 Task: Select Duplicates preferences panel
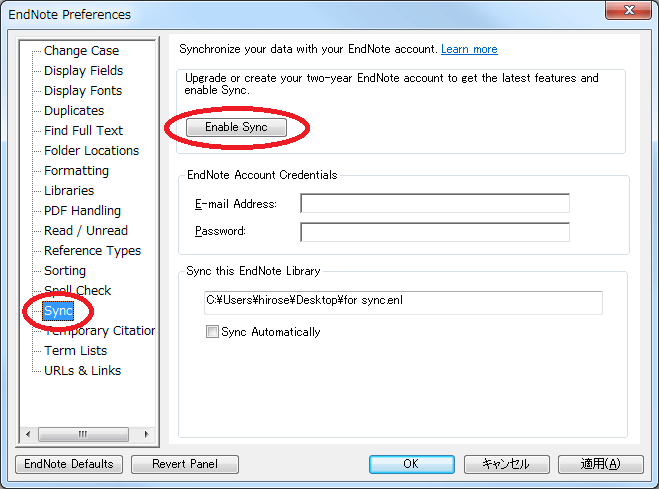coord(74,110)
